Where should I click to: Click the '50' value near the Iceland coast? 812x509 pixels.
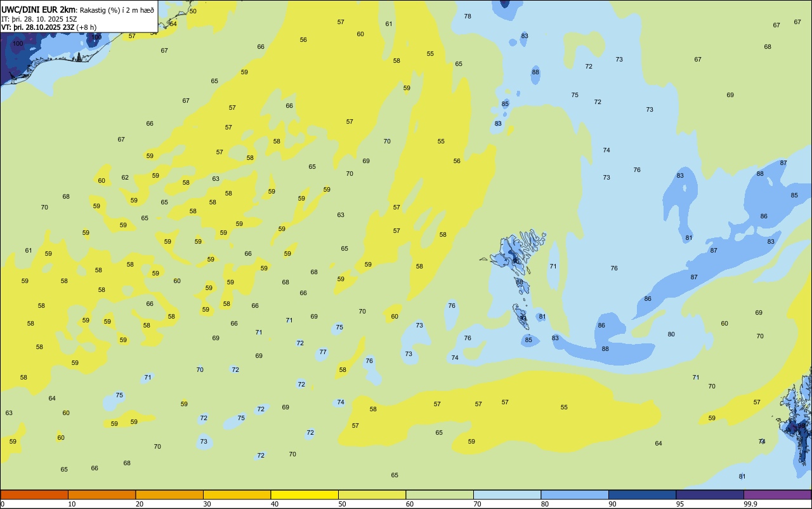pos(193,11)
